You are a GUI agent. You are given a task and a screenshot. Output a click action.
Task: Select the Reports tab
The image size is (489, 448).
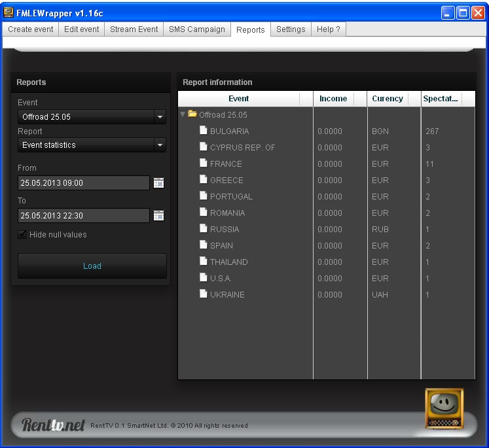click(251, 29)
